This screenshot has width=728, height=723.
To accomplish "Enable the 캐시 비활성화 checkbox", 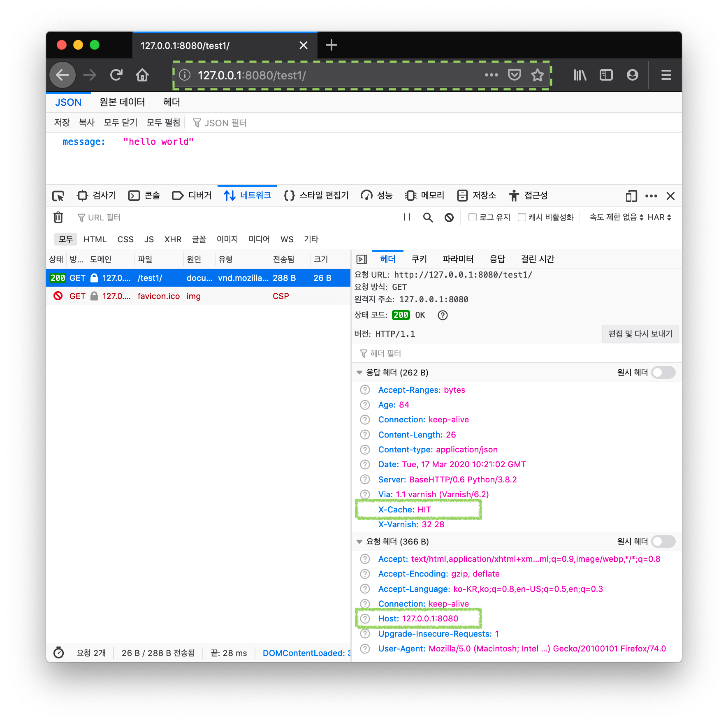I will click(x=522, y=217).
